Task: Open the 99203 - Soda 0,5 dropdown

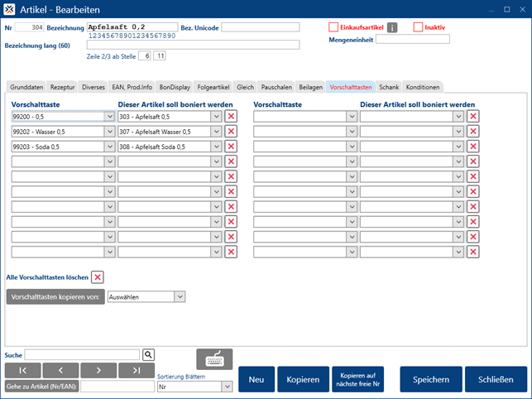Action: coord(109,147)
